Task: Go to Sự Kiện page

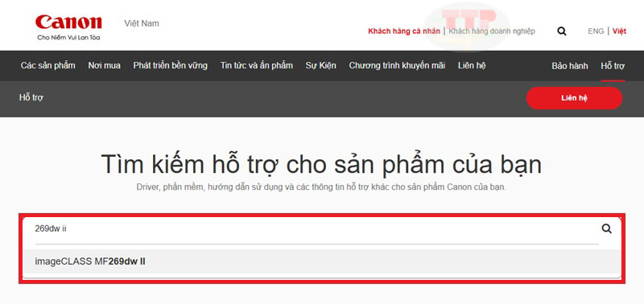Action: (320, 66)
